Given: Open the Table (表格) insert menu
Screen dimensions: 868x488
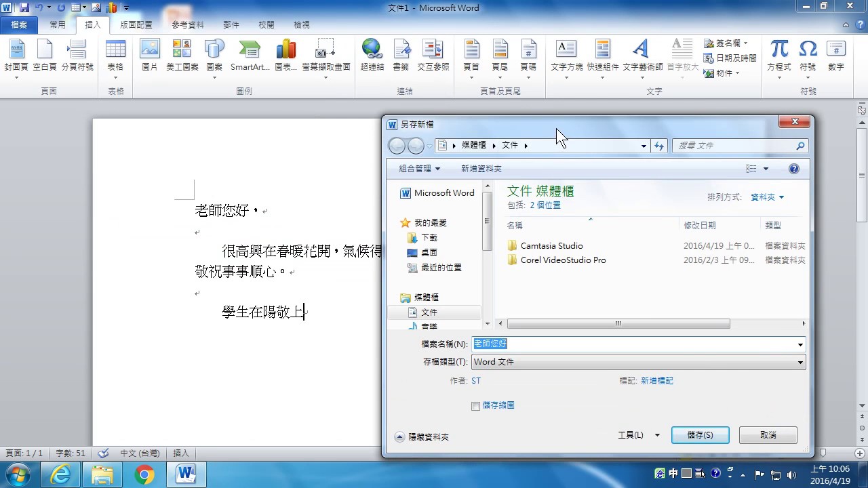Looking at the screenshot, I should point(115,58).
